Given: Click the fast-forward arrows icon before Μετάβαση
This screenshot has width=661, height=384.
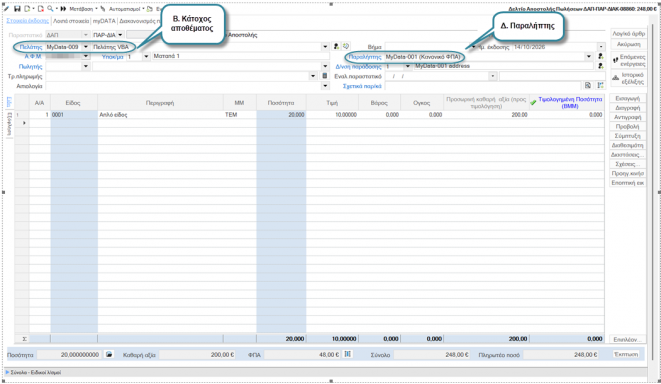Looking at the screenshot, I should [x=63, y=8].
